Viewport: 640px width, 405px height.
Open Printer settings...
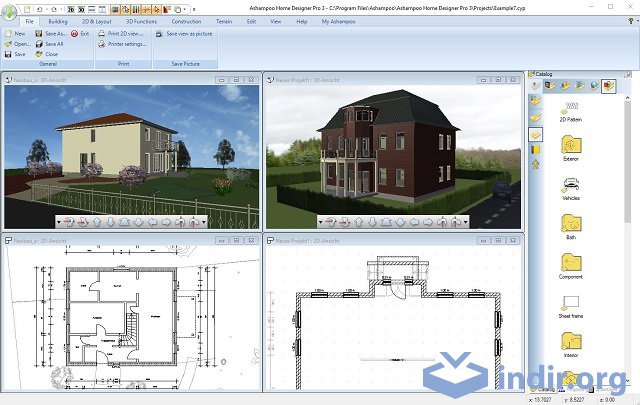coord(122,44)
